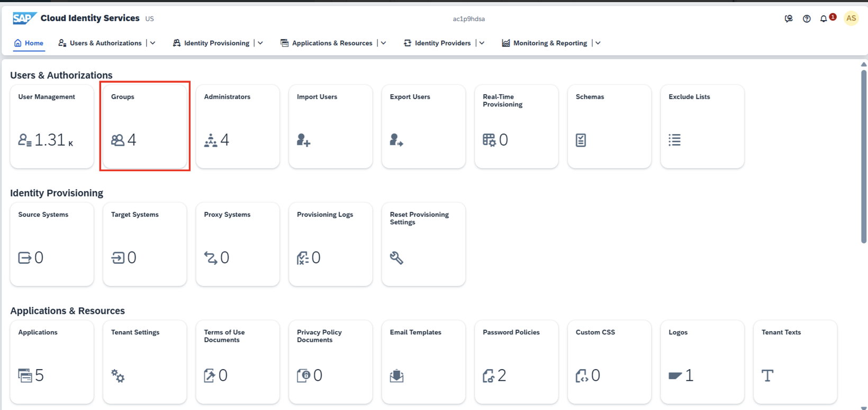Expand the Monitoring & Reporting chevron
This screenshot has width=868, height=410.
(x=598, y=43)
